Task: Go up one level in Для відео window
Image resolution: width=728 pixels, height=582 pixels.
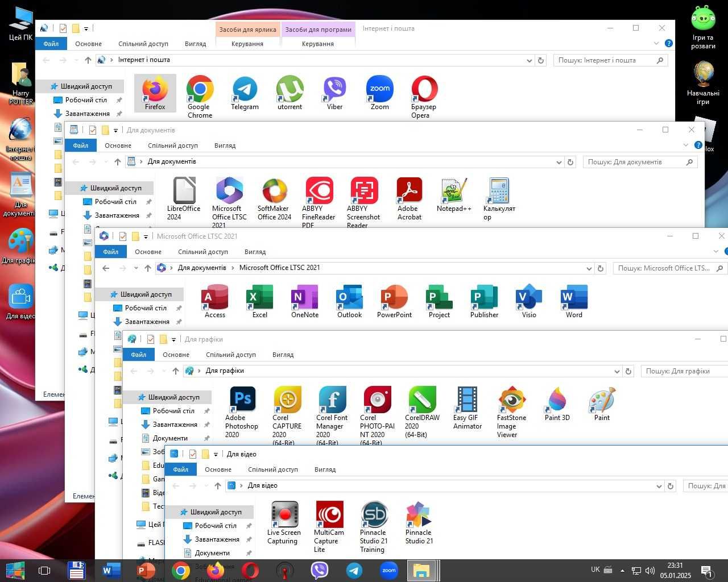Action: (x=218, y=486)
